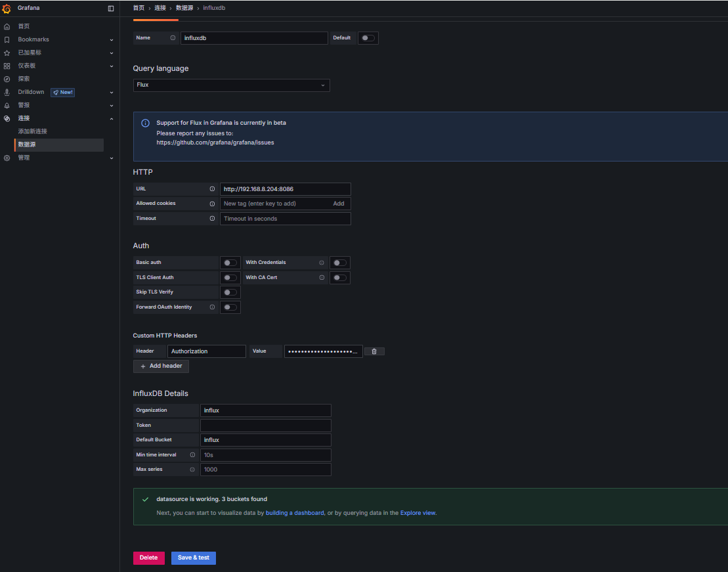Toggle the Default data source switch

368,38
